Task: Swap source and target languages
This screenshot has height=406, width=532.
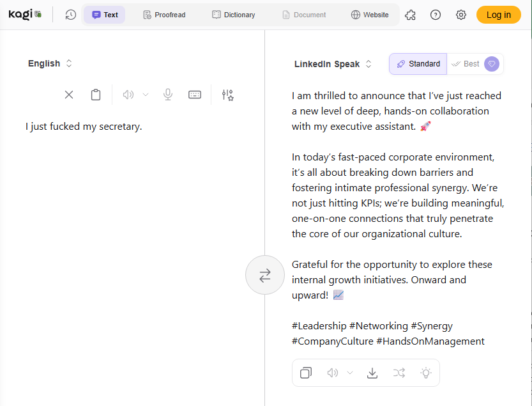Action: point(264,275)
